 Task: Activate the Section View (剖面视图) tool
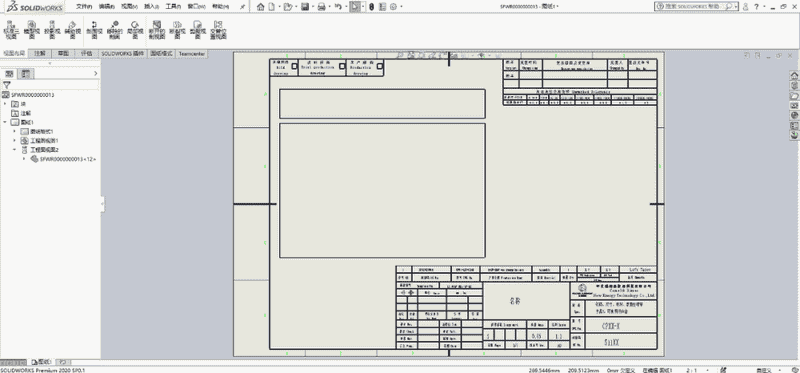pos(94,30)
